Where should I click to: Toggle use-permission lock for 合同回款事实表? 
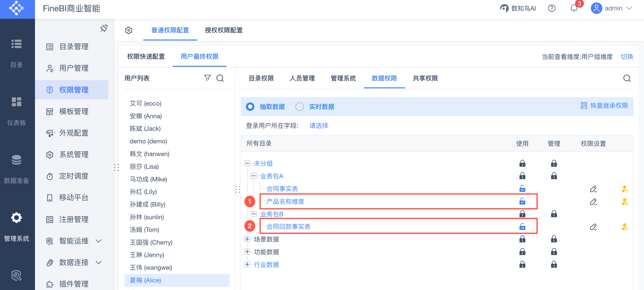[522, 227]
